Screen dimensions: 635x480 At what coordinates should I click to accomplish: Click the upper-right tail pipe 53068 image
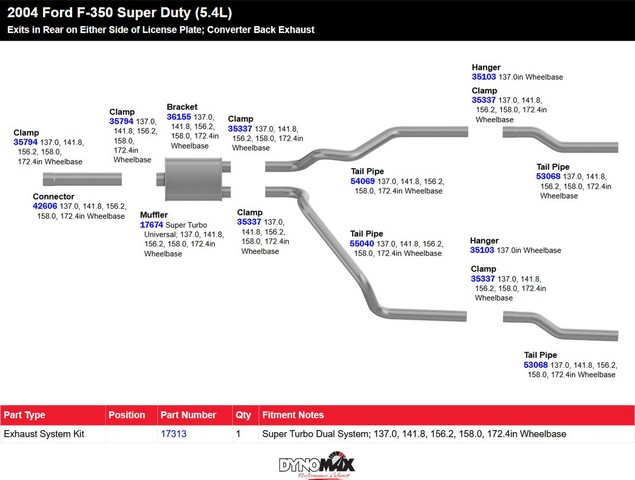[x=560, y=140]
